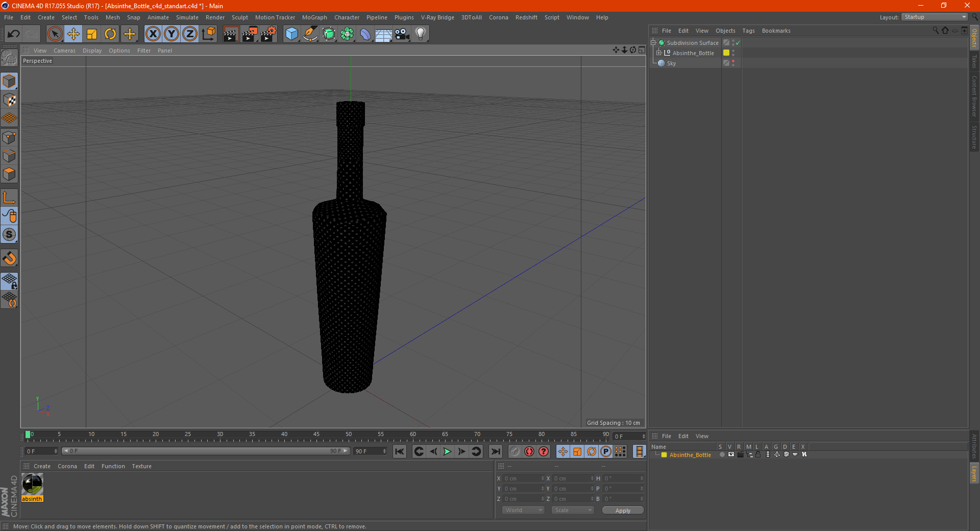Open the Layout Startup dropdown

pos(935,17)
